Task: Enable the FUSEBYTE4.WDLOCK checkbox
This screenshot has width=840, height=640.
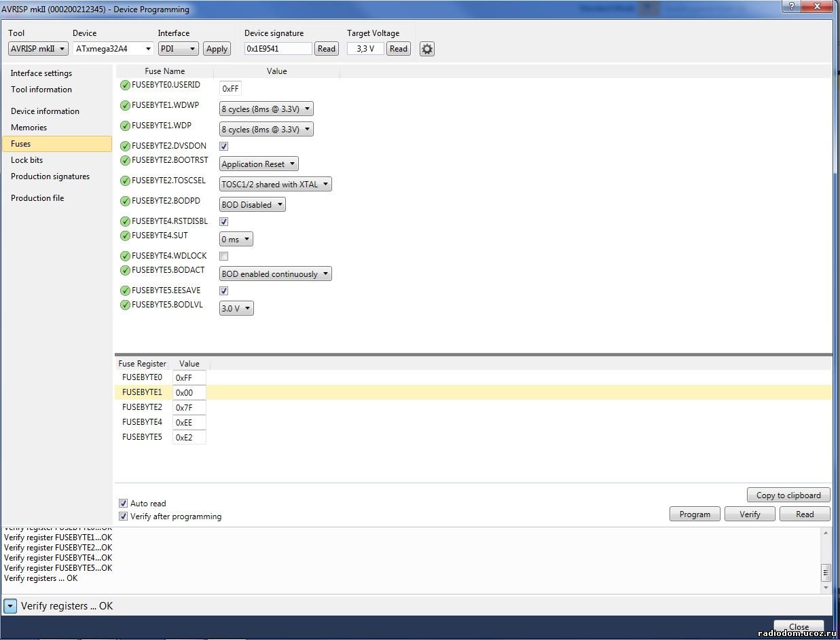Action: click(x=224, y=256)
